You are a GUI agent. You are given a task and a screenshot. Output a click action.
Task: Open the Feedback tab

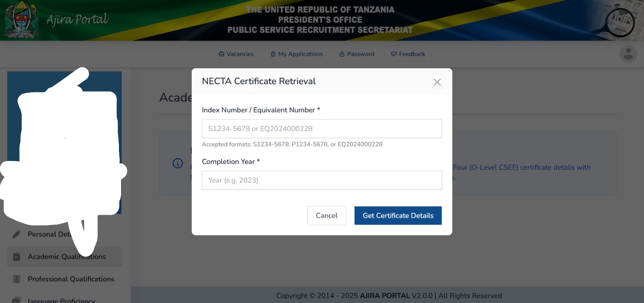[408, 54]
